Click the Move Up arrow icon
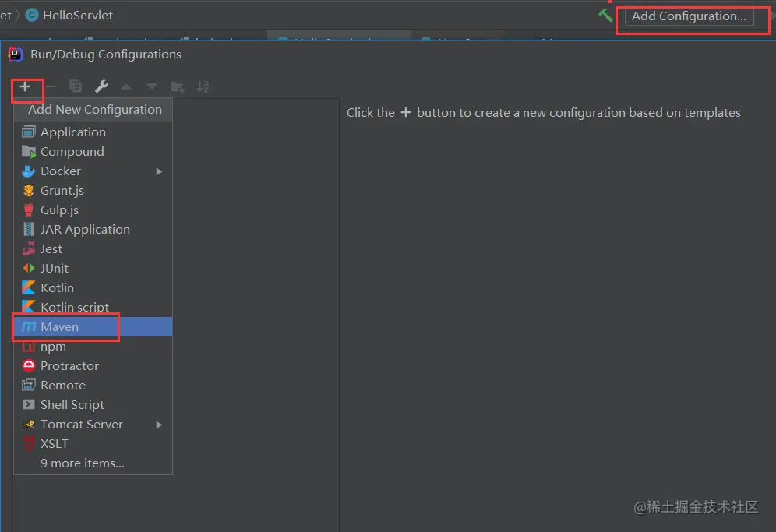Viewport: 776px width, 532px height. [126, 87]
